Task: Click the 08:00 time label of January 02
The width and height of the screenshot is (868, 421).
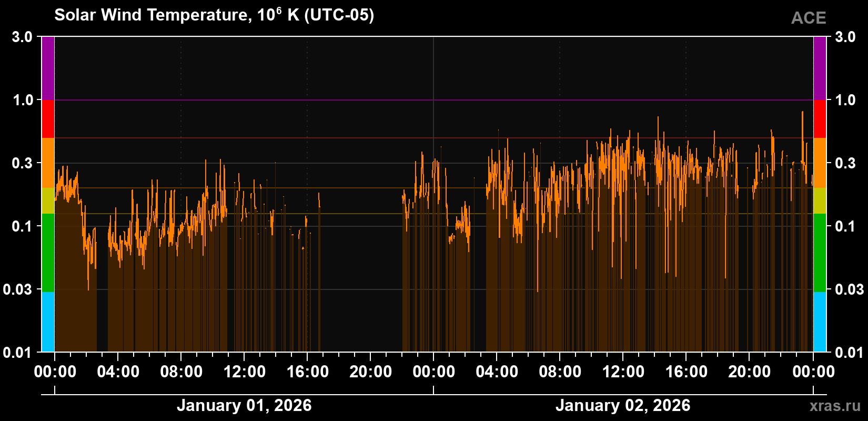Action: (x=560, y=372)
